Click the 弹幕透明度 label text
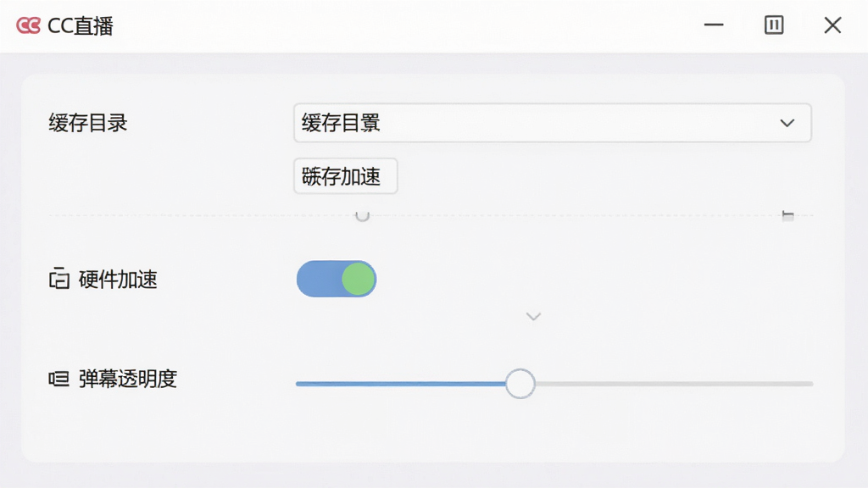868x488 pixels. coord(128,379)
